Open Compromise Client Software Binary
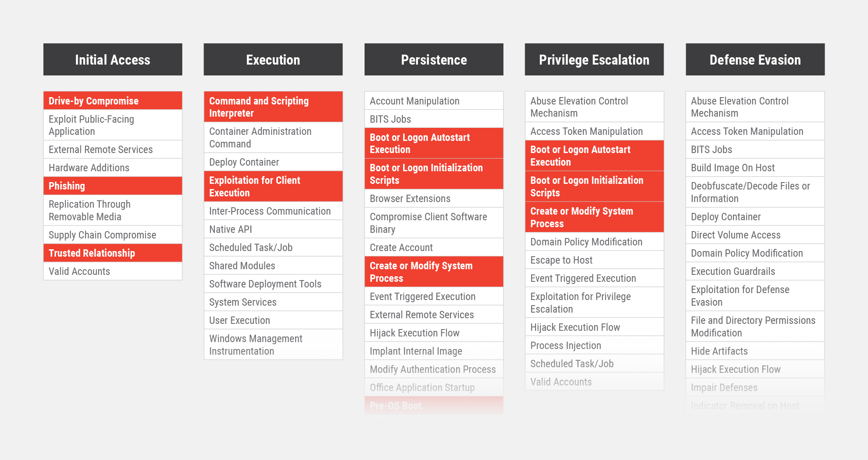Image resolution: width=868 pixels, height=460 pixels. pos(434,223)
